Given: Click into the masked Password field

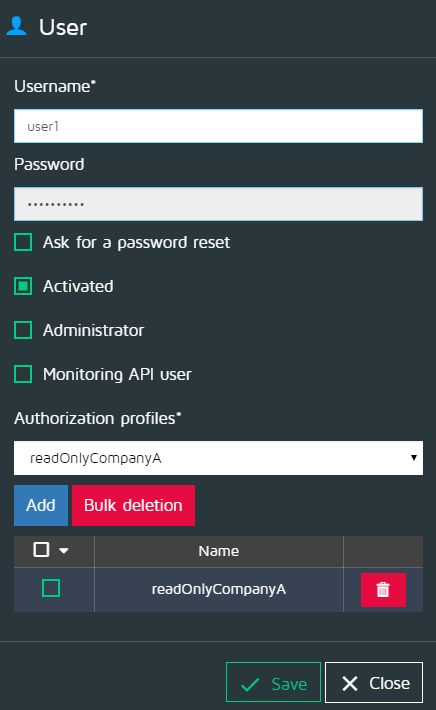Looking at the screenshot, I should pos(218,204).
